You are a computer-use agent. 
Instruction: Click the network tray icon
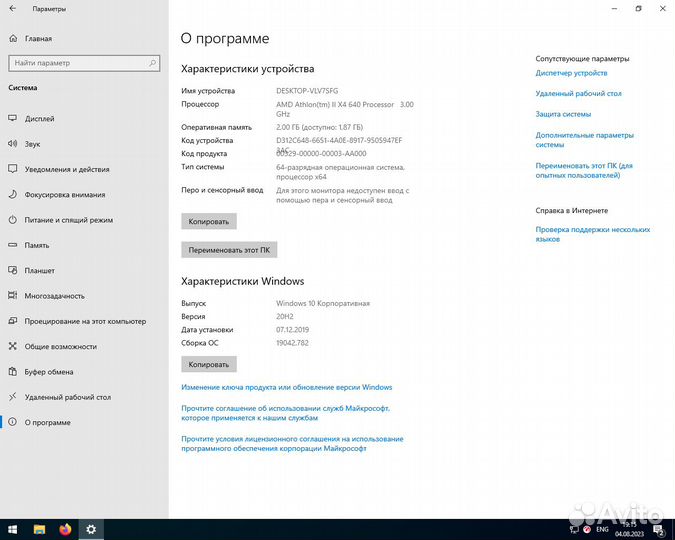pyautogui.click(x=574, y=530)
